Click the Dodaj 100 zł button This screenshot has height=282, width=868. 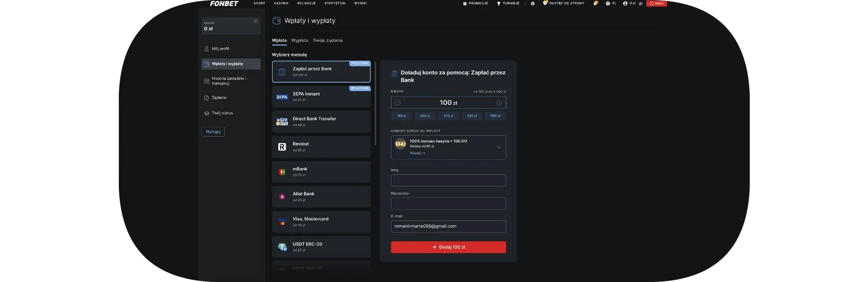tap(448, 247)
